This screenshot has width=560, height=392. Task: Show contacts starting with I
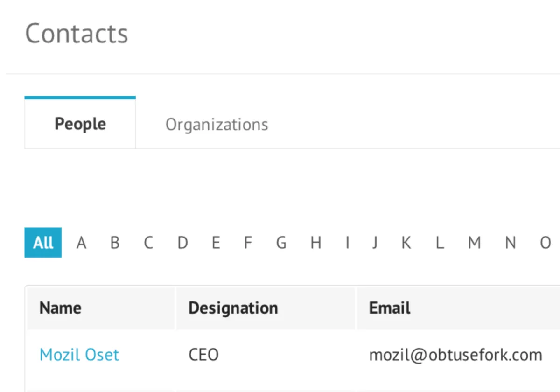tap(347, 243)
